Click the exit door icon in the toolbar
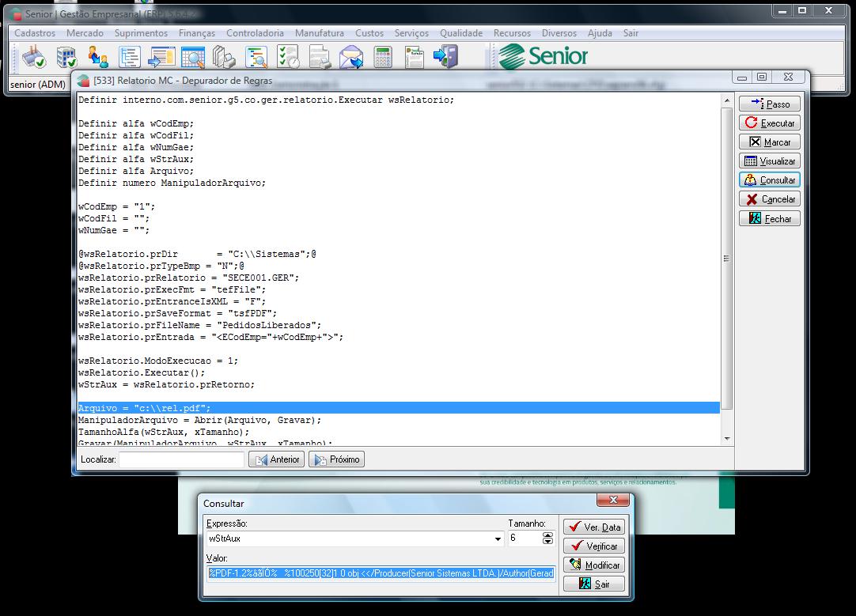This screenshot has width=856, height=616. click(445, 58)
